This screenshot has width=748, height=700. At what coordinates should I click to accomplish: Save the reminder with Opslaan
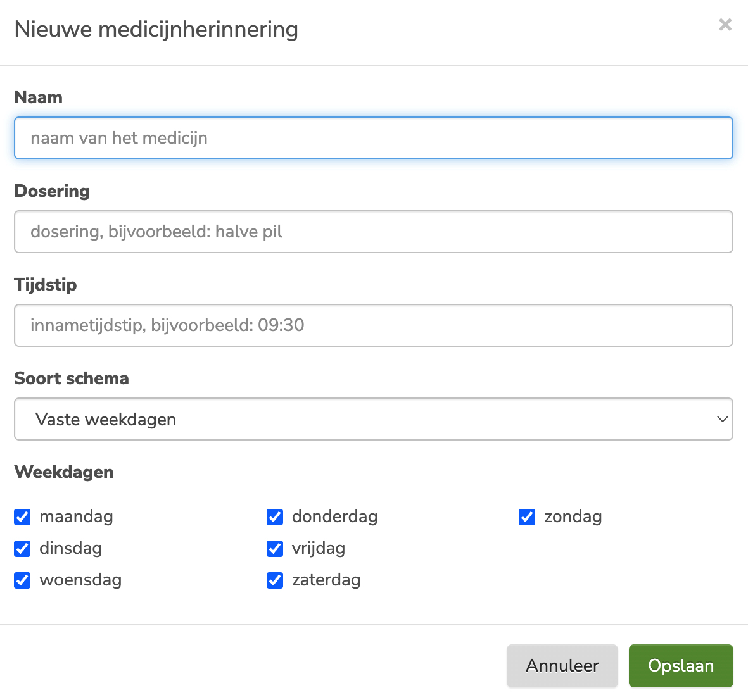(x=680, y=666)
